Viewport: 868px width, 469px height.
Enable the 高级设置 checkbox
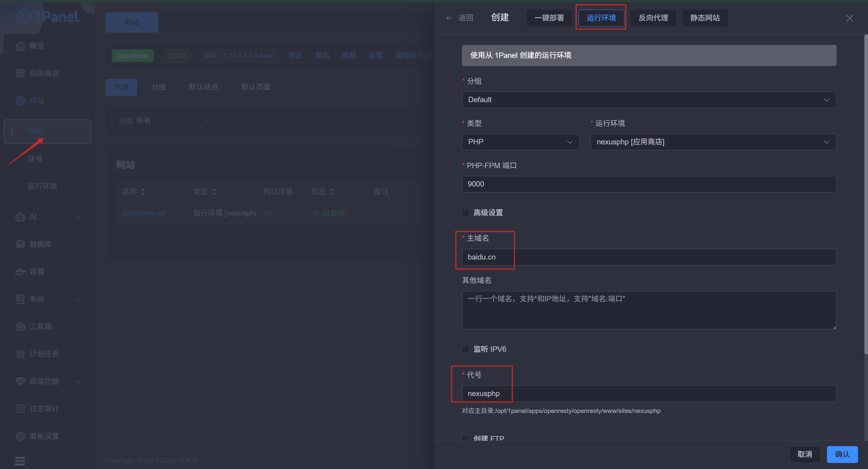click(x=465, y=212)
